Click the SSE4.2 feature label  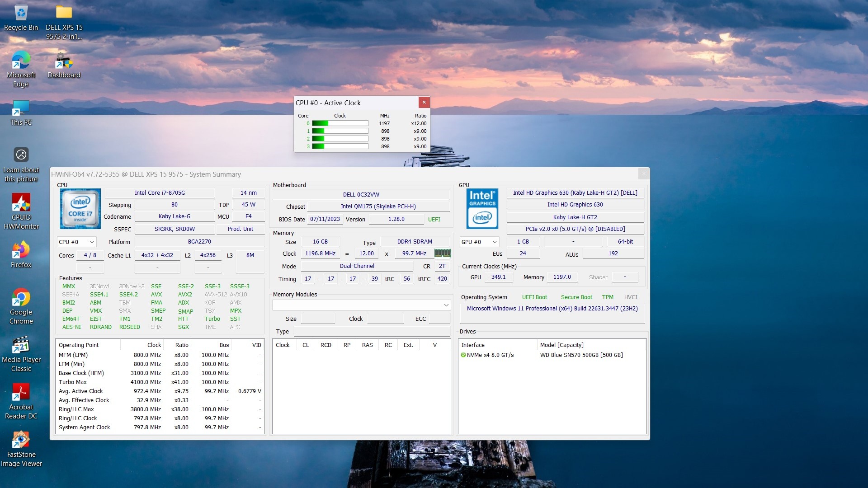pos(128,295)
